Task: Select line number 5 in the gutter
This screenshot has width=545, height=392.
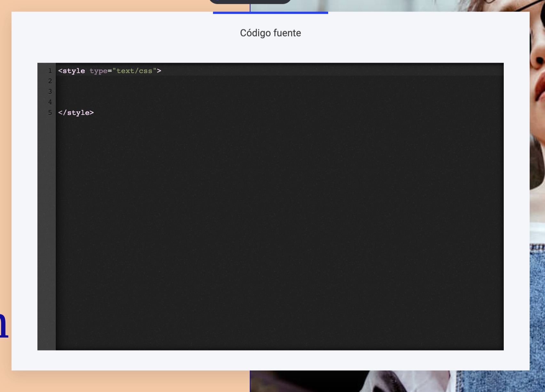Action: pos(50,113)
